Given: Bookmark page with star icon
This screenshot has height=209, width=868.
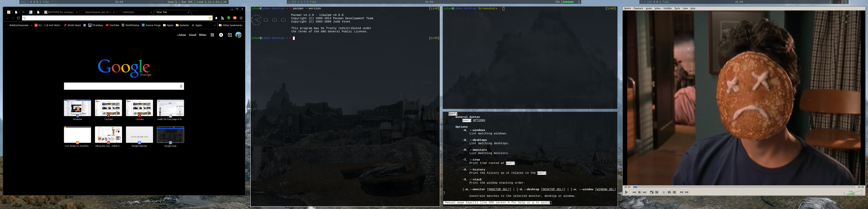Looking at the screenshot, I should [x=210, y=18].
